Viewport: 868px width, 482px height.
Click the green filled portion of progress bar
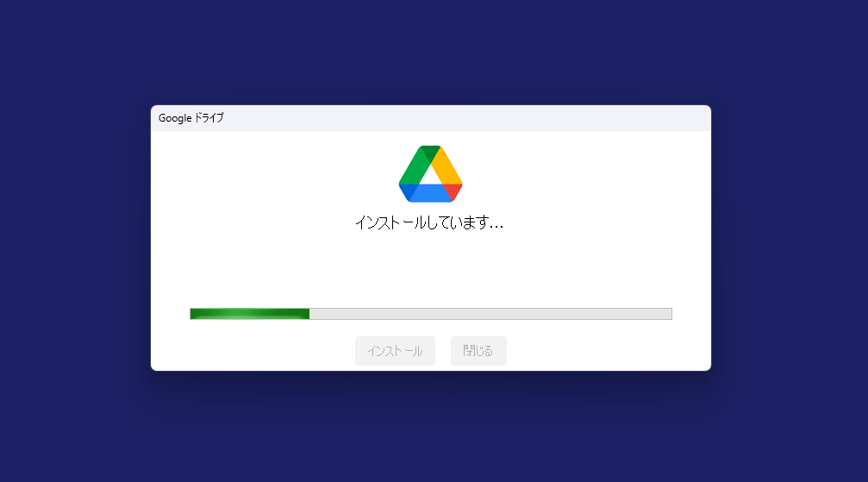click(250, 314)
